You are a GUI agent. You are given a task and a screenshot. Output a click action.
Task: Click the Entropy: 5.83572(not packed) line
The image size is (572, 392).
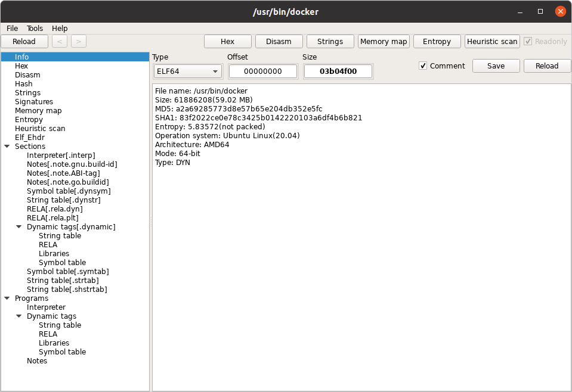click(x=210, y=127)
